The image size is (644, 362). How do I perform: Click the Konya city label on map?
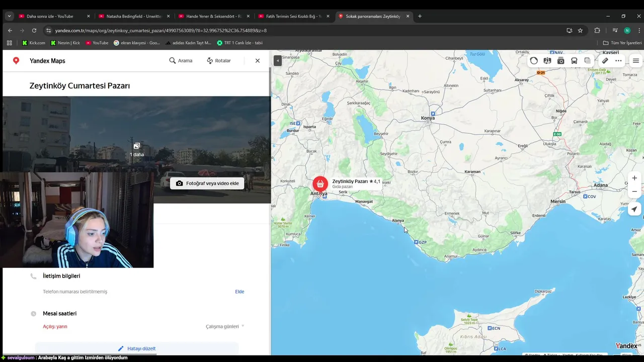427,118
